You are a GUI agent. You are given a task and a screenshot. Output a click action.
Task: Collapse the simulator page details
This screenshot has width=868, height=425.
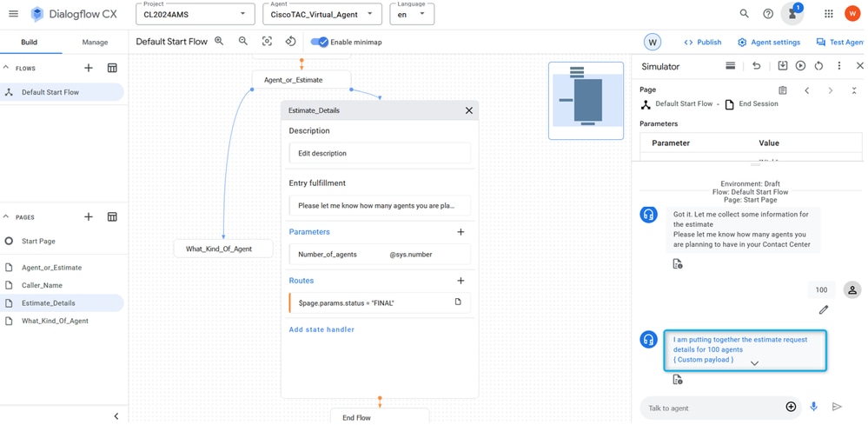[x=854, y=90]
